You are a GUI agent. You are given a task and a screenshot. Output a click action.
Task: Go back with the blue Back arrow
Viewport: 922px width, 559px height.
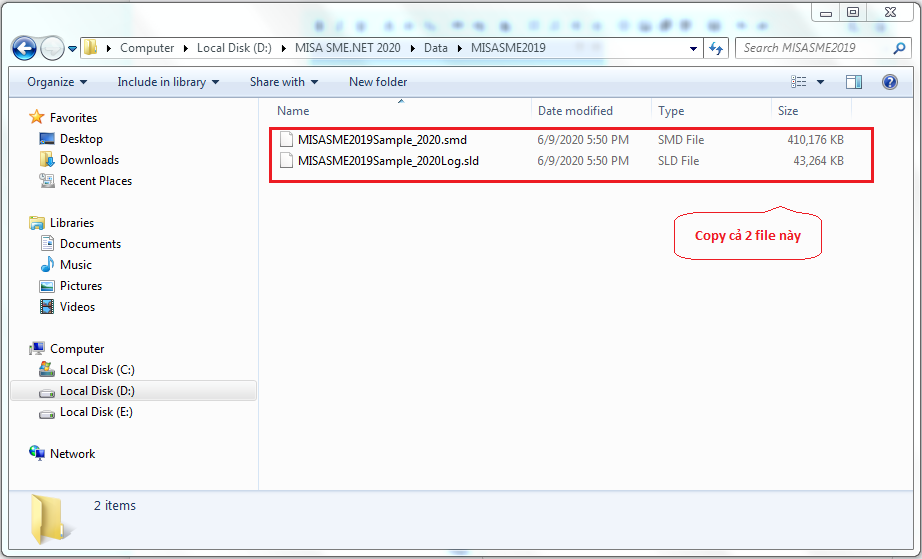click(24, 48)
